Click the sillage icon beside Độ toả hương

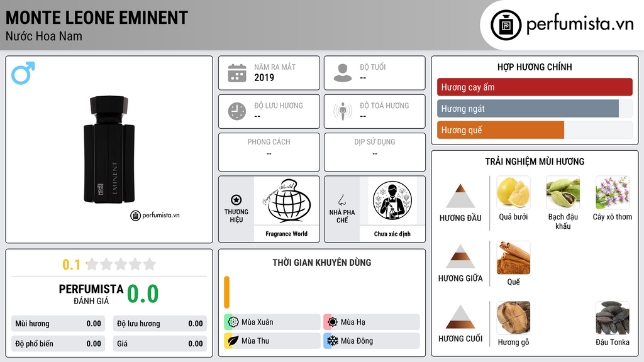(343, 111)
